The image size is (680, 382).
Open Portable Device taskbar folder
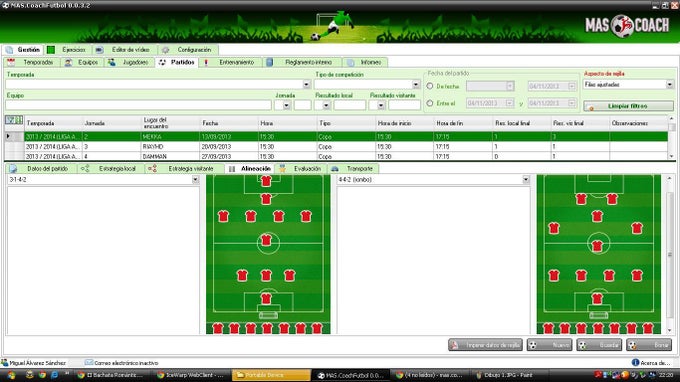click(x=271, y=375)
